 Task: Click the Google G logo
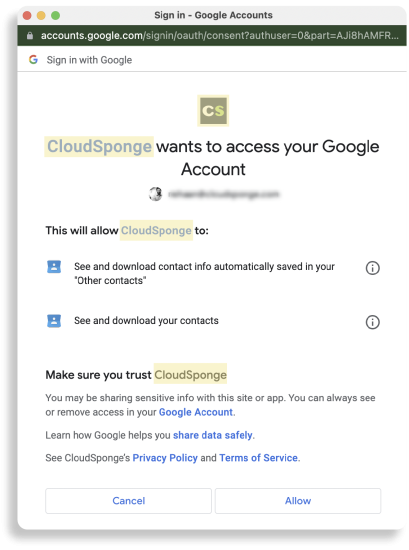point(33,60)
